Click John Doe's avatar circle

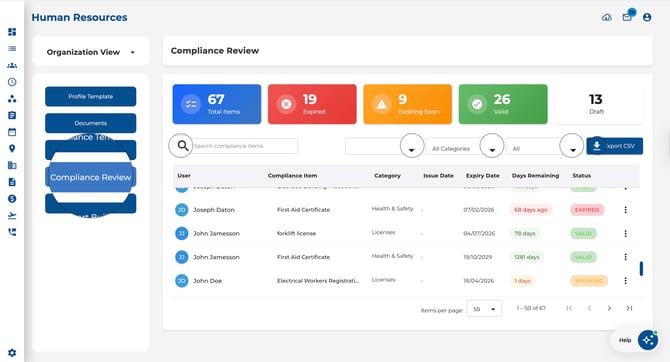tap(182, 281)
